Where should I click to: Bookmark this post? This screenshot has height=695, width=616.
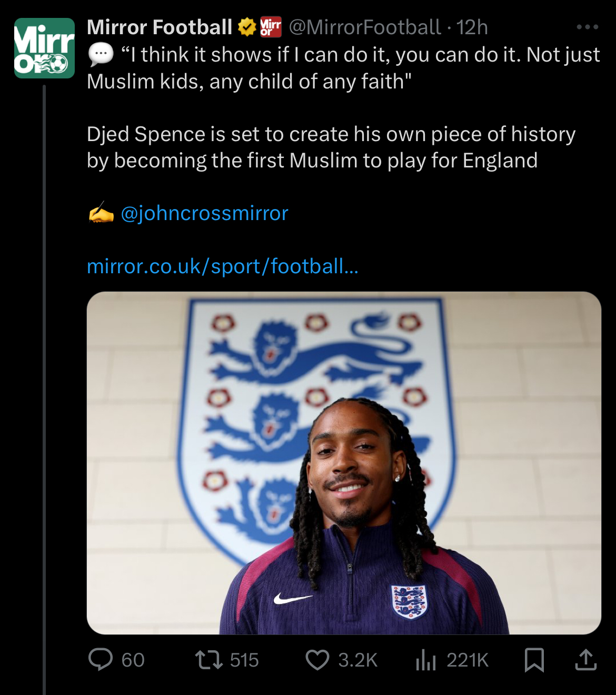click(534, 660)
